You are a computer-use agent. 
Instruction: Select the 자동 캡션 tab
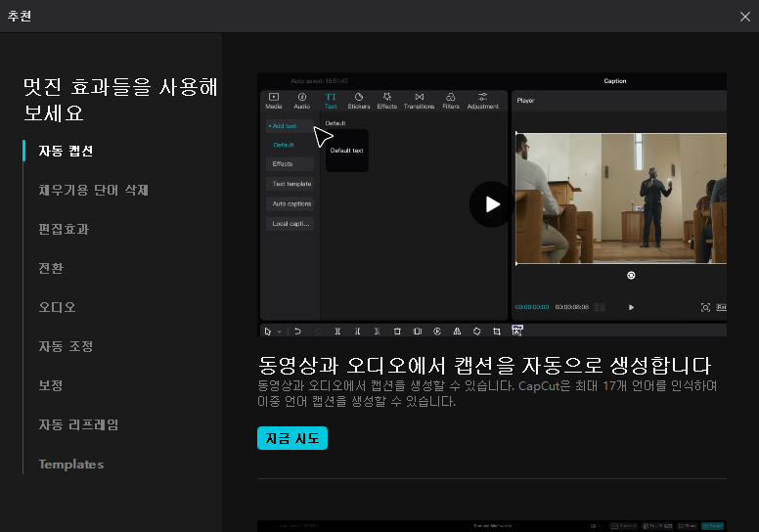[66, 151]
